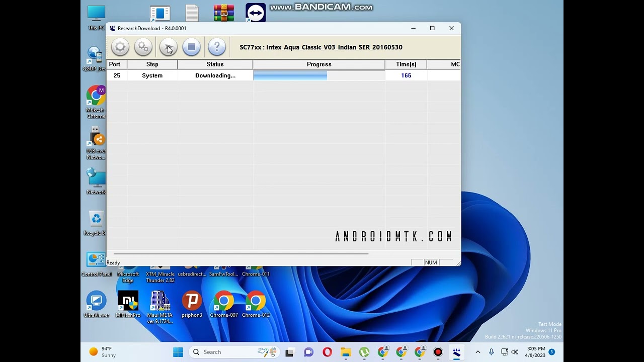The image size is (644, 362).
Task: Open File Explorer from the taskbar
Action: coord(346,352)
